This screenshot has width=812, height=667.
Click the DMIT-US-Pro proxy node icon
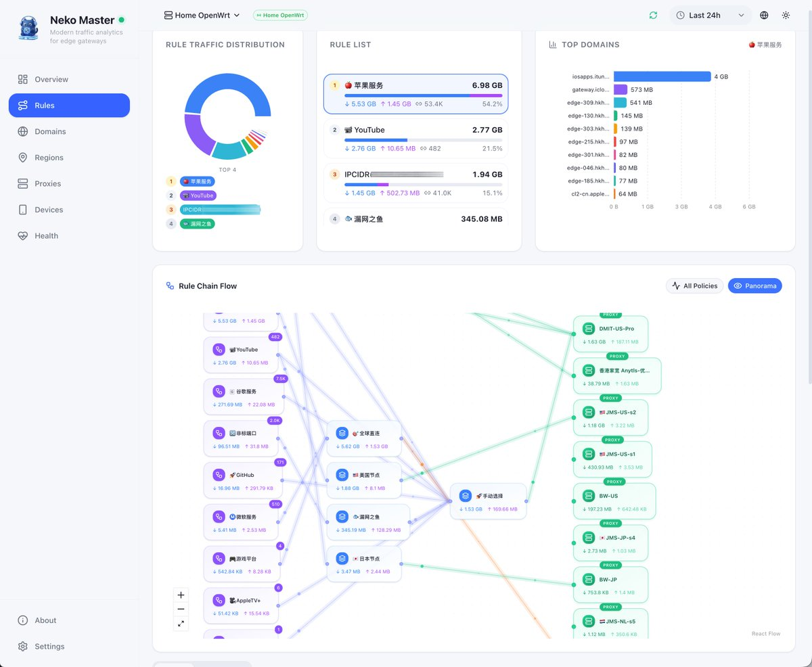(588, 329)
